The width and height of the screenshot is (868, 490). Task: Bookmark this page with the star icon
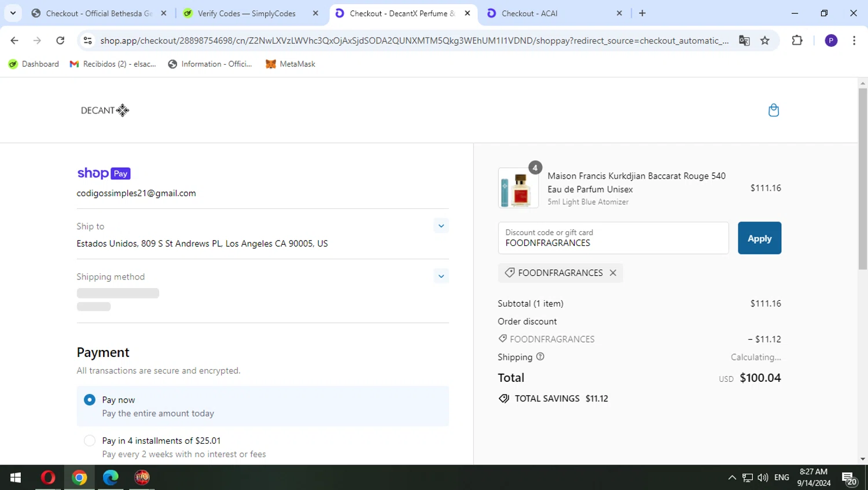point(765,40)
